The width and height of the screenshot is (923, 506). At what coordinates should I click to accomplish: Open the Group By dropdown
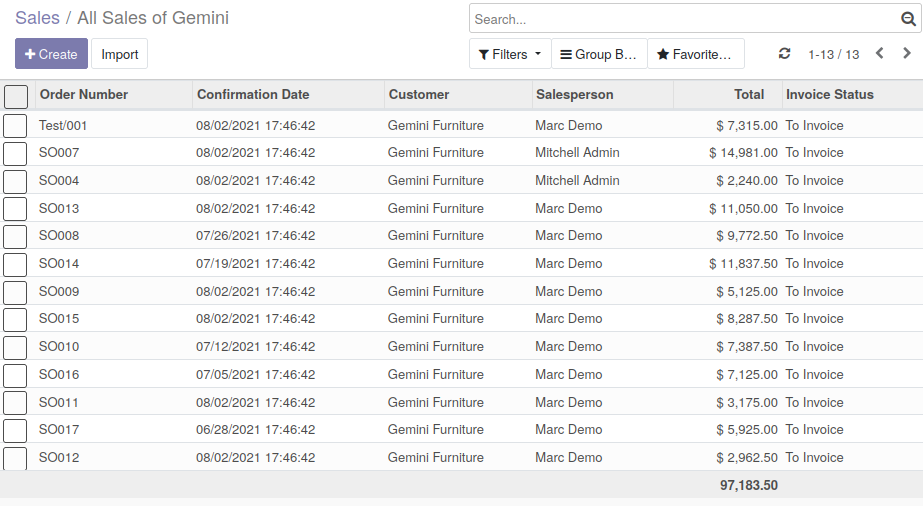[x=599, y=54]
